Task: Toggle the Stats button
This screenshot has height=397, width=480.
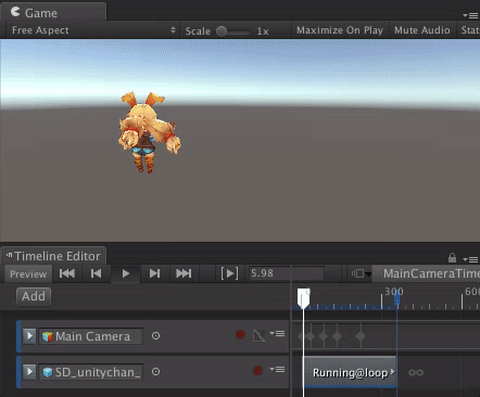Action: click(x=470, y=30)
